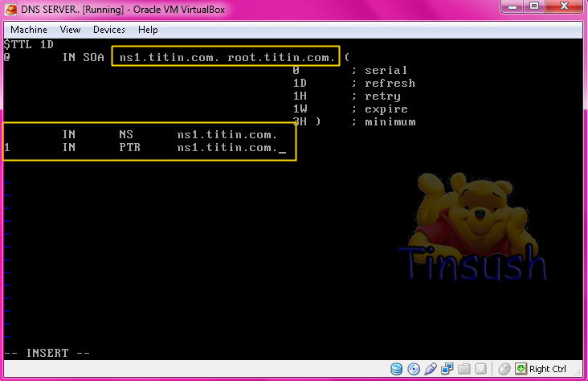Click the hard disk activity icon
The width and height of the screenshot is (588, 381).
point(396,369)
